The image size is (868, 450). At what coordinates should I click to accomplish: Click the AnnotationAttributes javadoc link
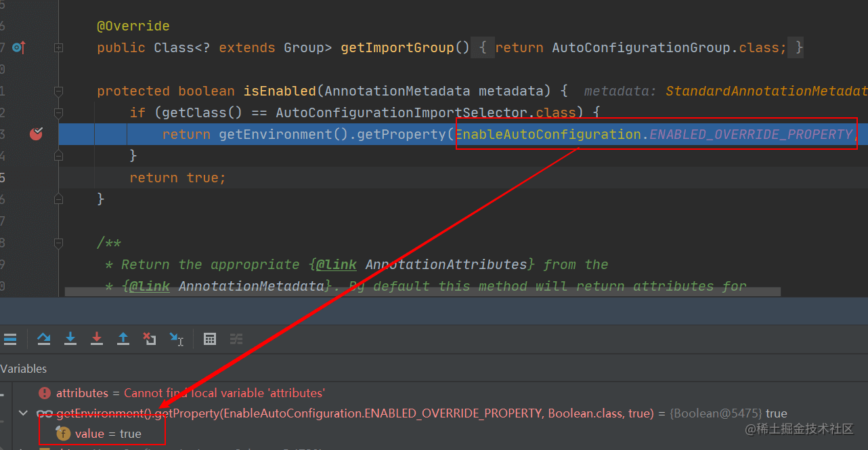coord(446,264)
